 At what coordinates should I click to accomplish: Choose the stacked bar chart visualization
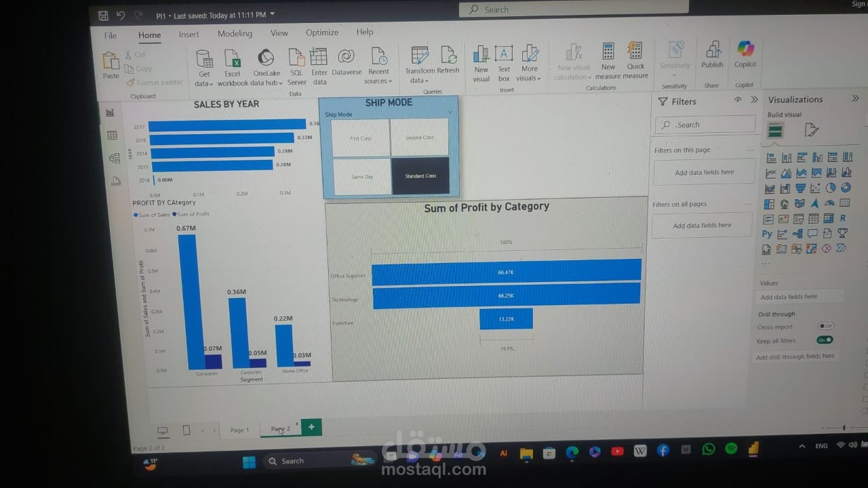tap(771, 158)
